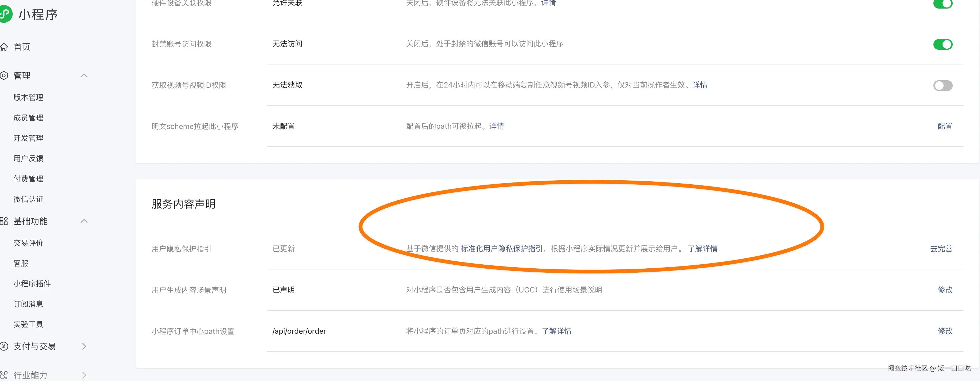The width and height of the screenshot is (980, 381).
Task: Click the home icon beside 首页
Action: [4, 47]
